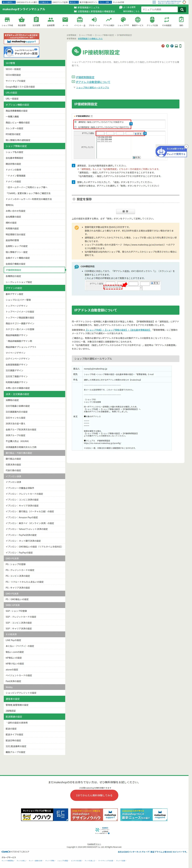Image resolution: width=192 pixels, height=868 pixels.
Task: Click GMO INTERNET GROUP footer logo
Action: pos(15,852)
